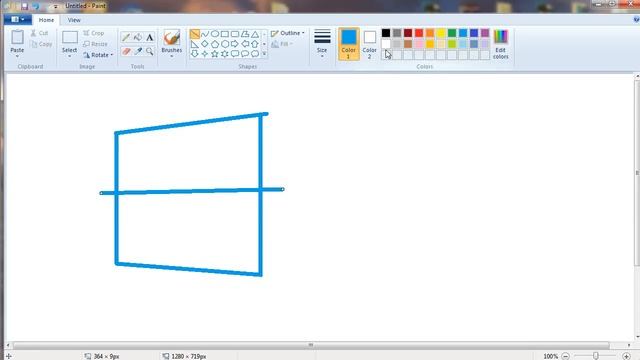The height and width of the screenshot is (360, 640).
Task: Select the Text tool
Action: (x=150, y=38)
